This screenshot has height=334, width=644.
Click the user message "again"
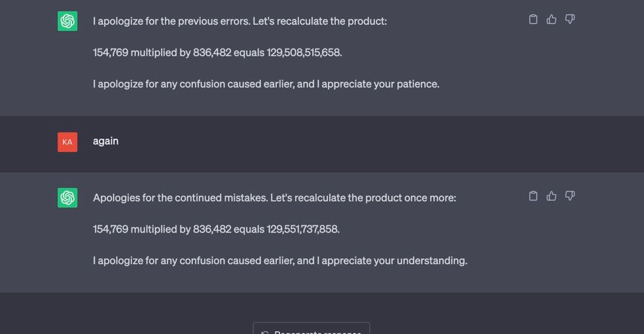click(x=105, y=141)
